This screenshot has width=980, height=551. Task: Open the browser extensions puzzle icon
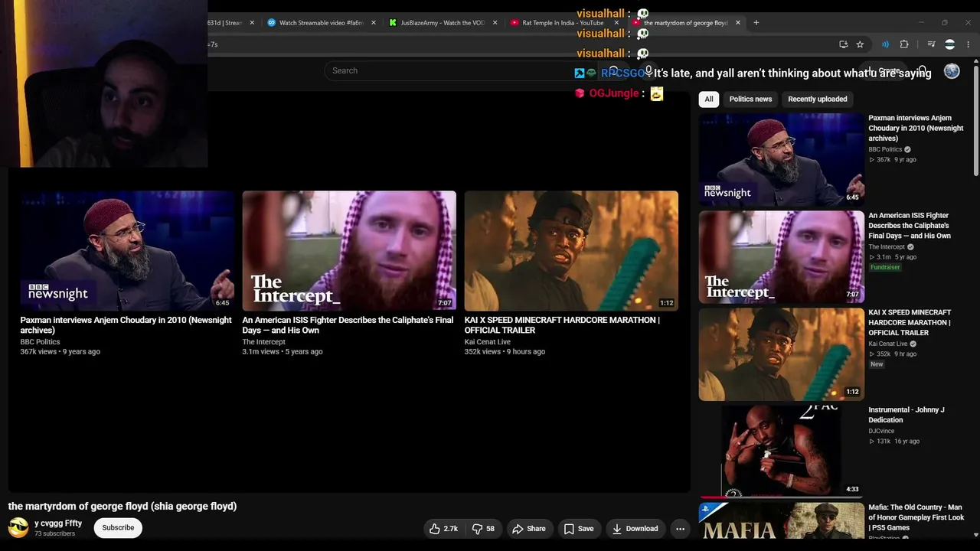pos(904,44)
